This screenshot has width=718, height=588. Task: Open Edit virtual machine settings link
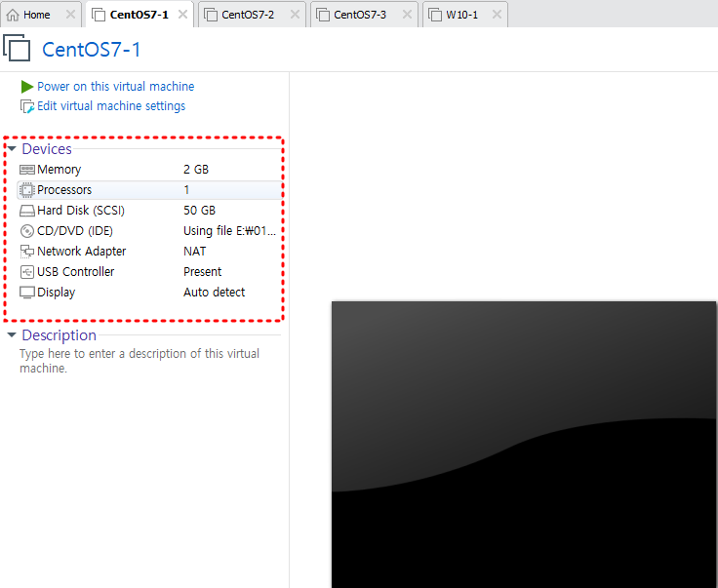click(111, 106)
